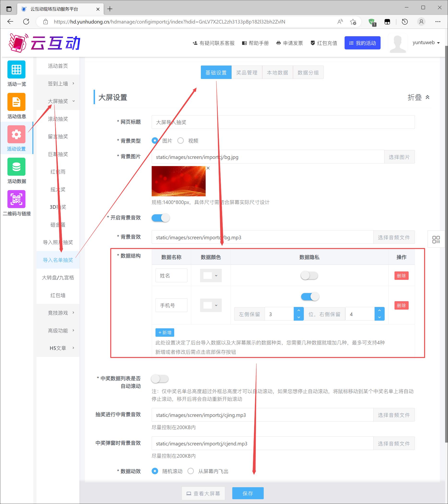
Task: Select the 活动设置 gear icon
Action: pos(16,134)
